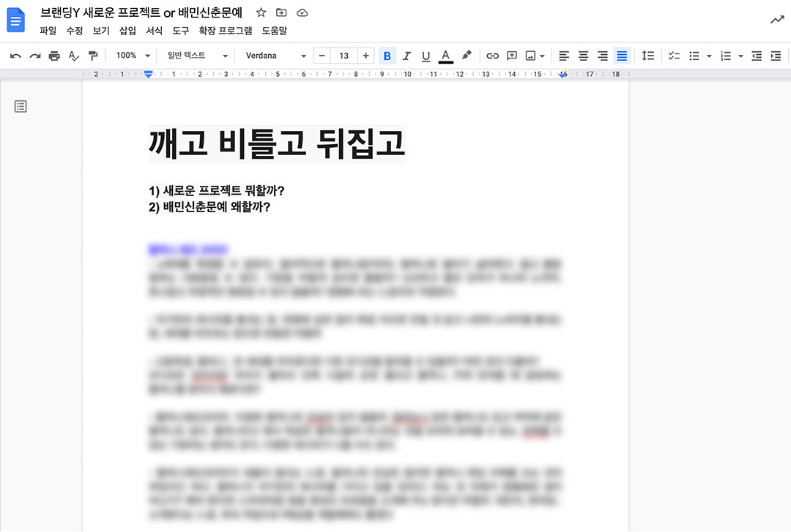Insert a link

[492, 56]
